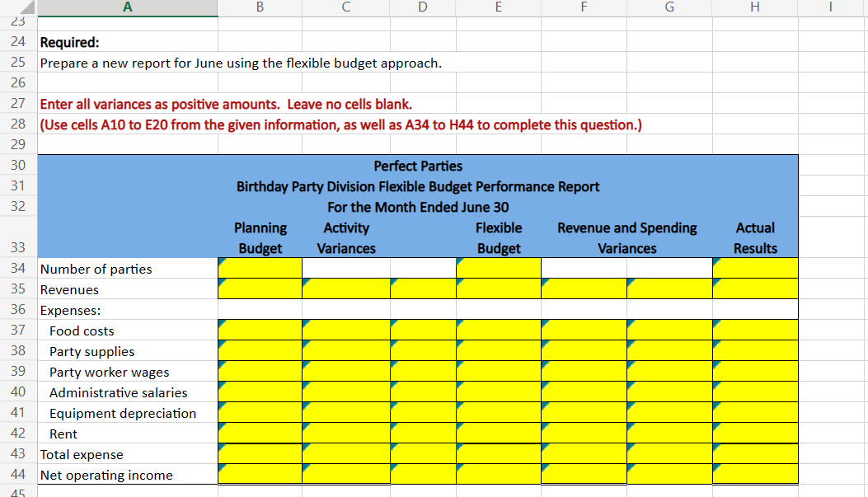Image resolution: width=868 pixels, height=497 pixels.
Task: Select row number 27
Action: (21, 103)
